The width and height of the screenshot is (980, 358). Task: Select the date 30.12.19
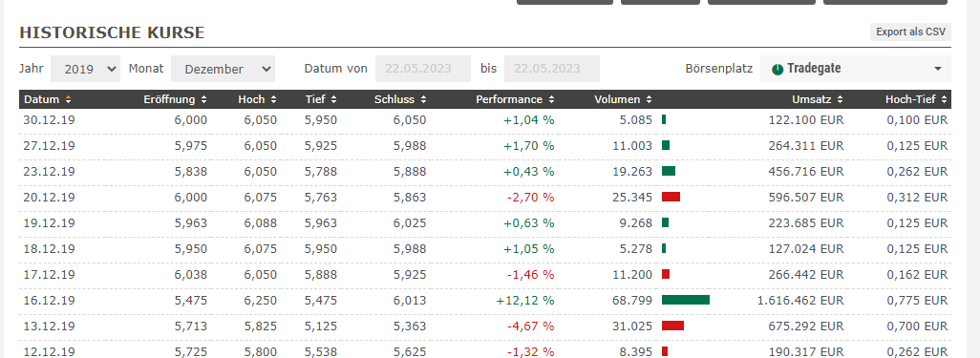50,120
